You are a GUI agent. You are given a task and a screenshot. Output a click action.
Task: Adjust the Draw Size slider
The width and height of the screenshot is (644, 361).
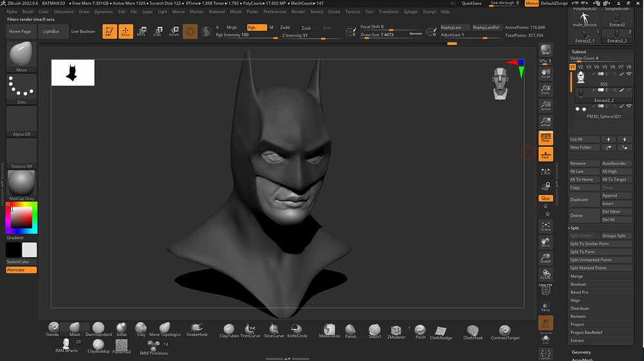pyautogui.click(x=392, y=35)
